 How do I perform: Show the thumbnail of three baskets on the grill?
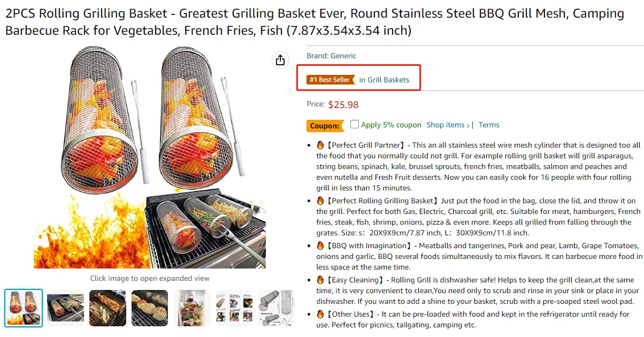(66, 308)
